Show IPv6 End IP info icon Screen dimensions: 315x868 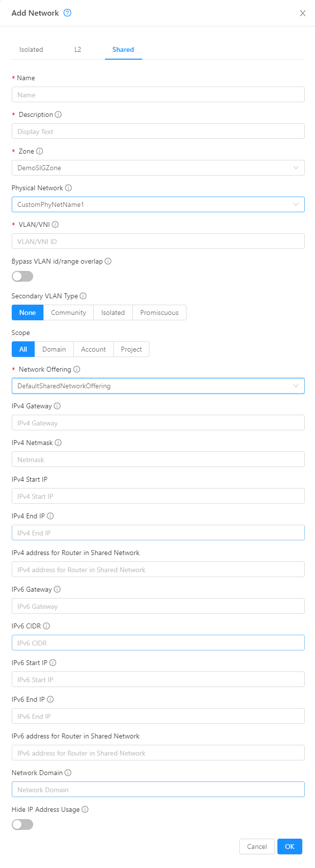[50, 699]
